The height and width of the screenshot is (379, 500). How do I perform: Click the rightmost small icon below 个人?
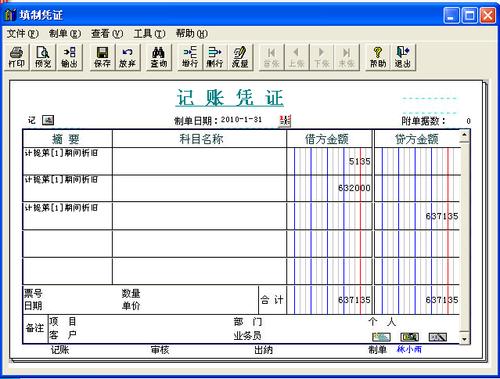pyautogui.click(x=437, y=337)
